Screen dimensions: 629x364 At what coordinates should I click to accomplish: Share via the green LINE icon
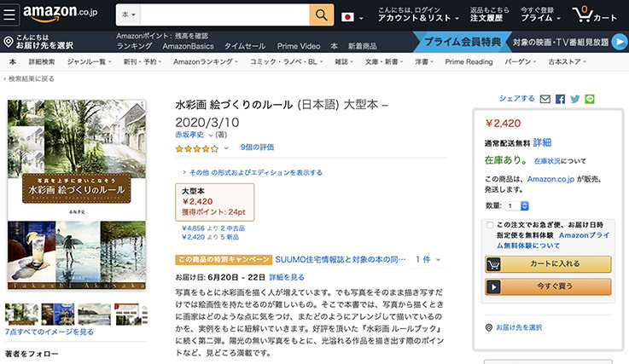(589, 99)
